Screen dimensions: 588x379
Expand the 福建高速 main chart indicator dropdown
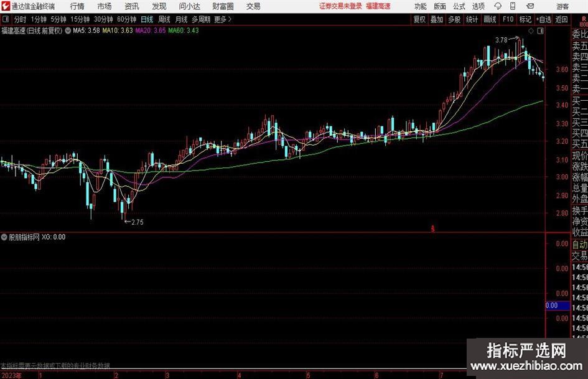click(68, 30)
